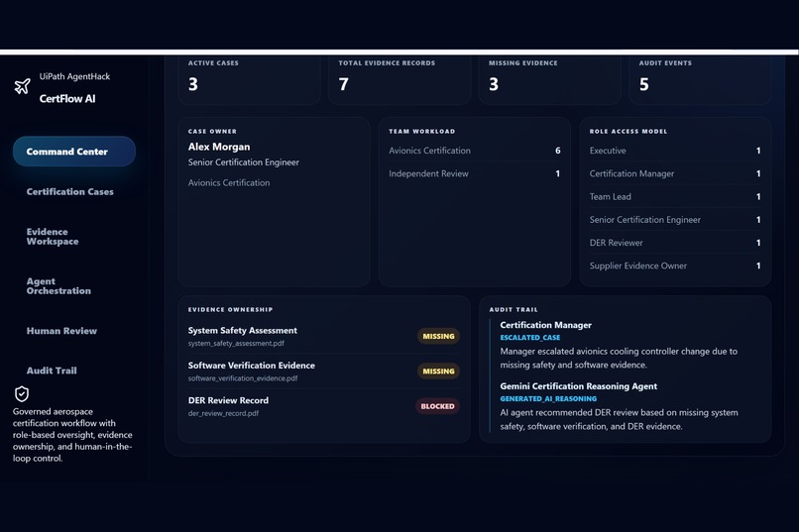The image size is (799, 532).
Task: Select the Certification Manager role row
Action: click(675, 173)
